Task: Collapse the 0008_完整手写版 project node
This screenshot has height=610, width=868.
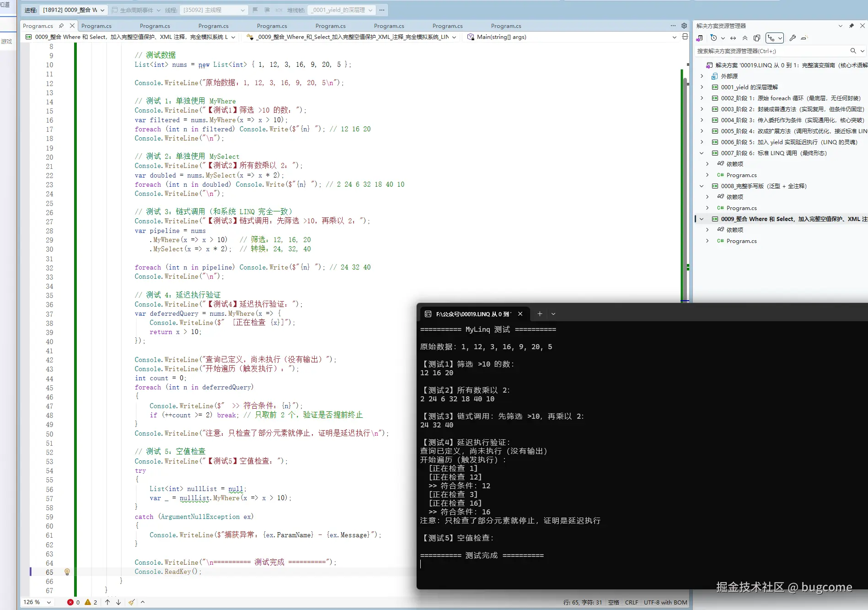Action: coord(702,186)
